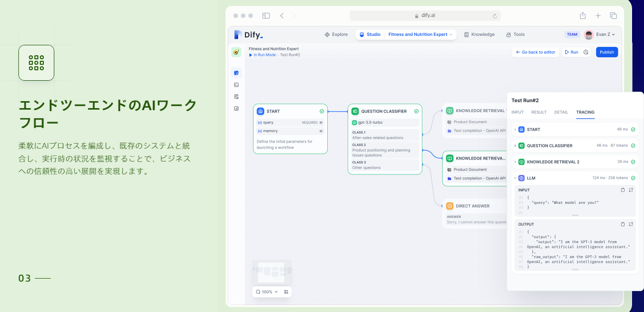This screenshot has width=644, height=312.
Task: Open the API access sidebar icon
Action: click(x=236, y=85)
